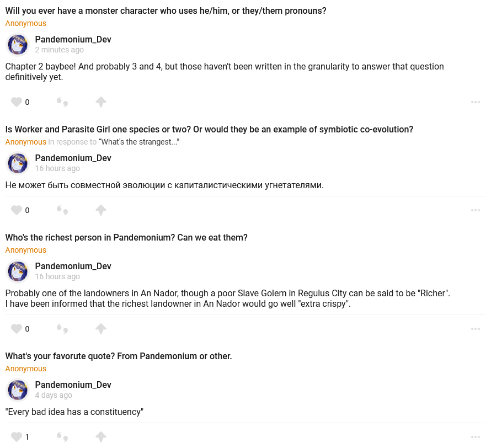Image resolution: width=491 pixels, height=448 pixels.
Task: Quote the "Every bad idea" answer
Action: click(62, 437)
